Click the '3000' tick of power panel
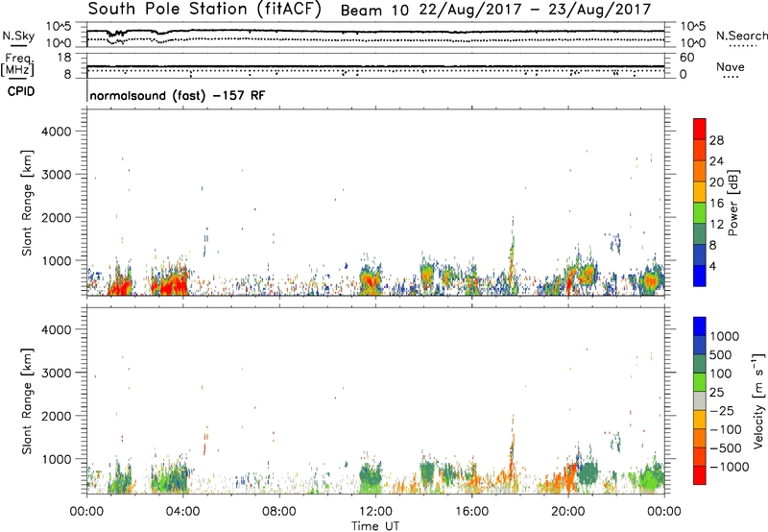Screen dimensions: 768x532 [x=56, y=175]
